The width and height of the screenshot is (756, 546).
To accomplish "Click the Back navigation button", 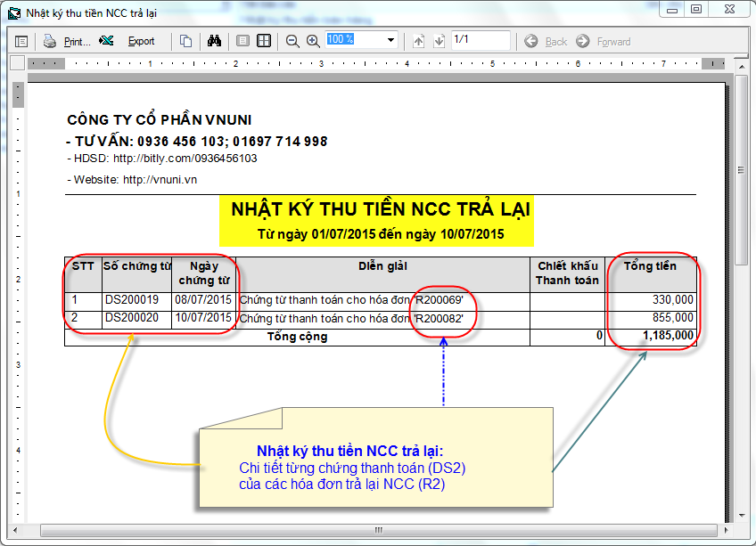I will tap(546, 41).
